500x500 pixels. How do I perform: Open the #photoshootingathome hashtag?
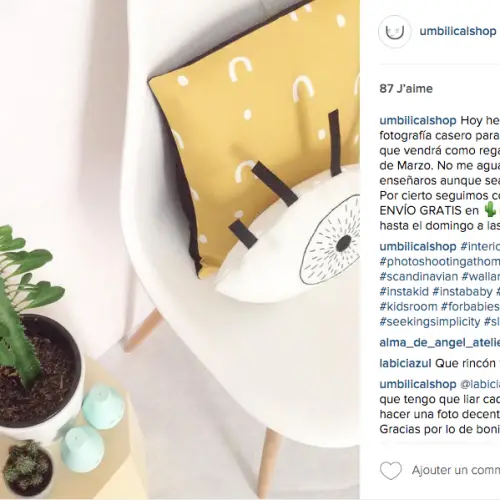tap(440, 261)
